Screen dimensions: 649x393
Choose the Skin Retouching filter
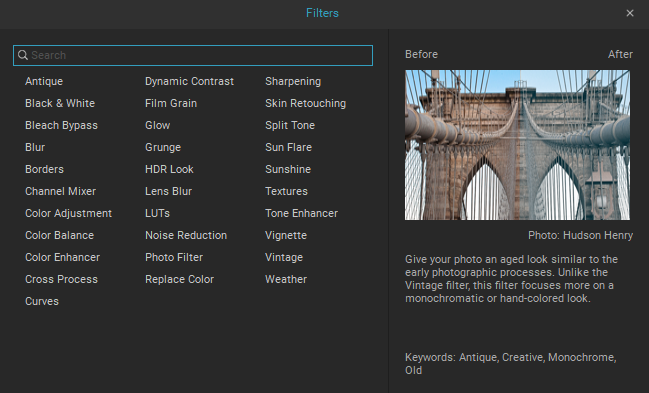point(305,103)
